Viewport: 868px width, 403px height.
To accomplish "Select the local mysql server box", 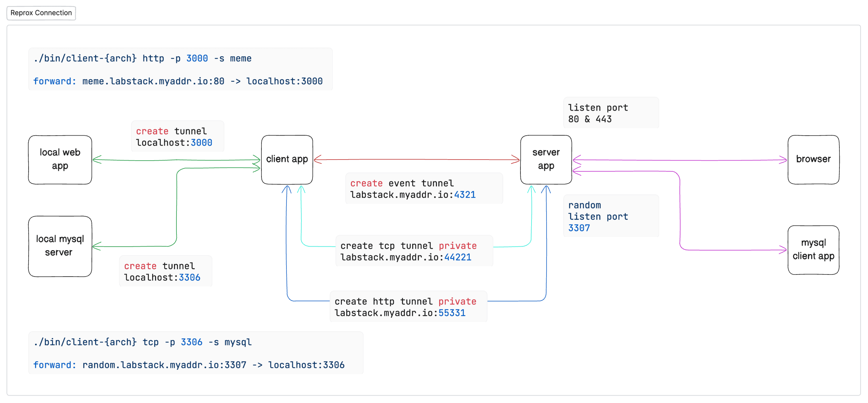I will (x=60, y=246).
